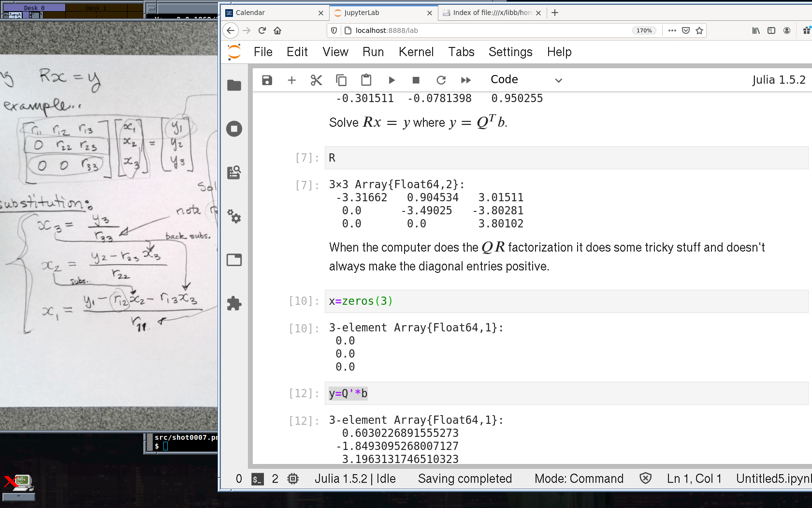Image resolution: width=812 pixels, height=508 pixels.
Task: Click the Julia 1.5.2 kernel name button
Action: tap(778, 80)
